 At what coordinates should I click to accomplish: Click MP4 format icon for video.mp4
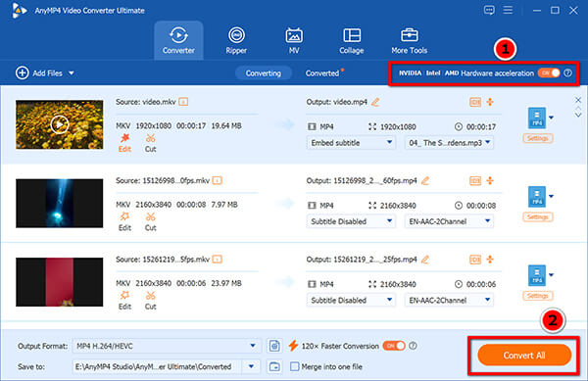click(x=537, y=118)
